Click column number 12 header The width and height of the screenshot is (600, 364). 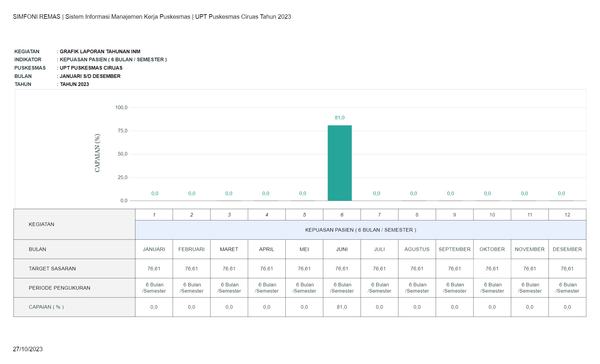point(567,215)
